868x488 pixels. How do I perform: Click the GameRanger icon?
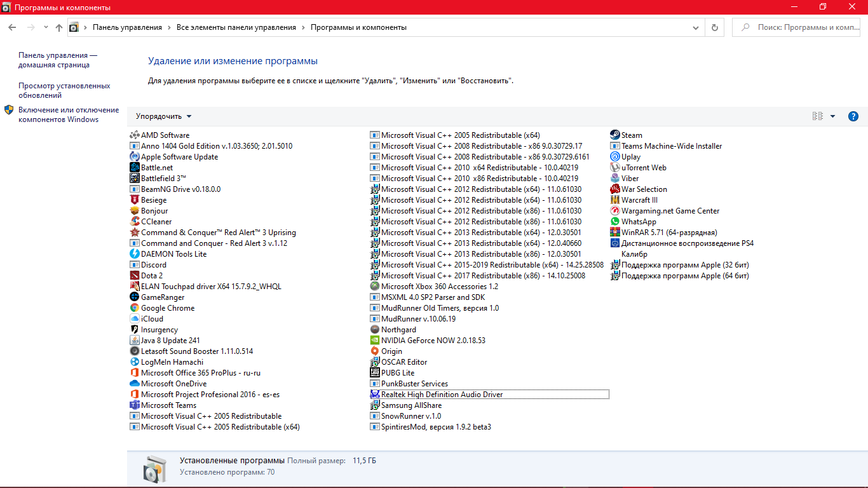[x=134, y=297]
